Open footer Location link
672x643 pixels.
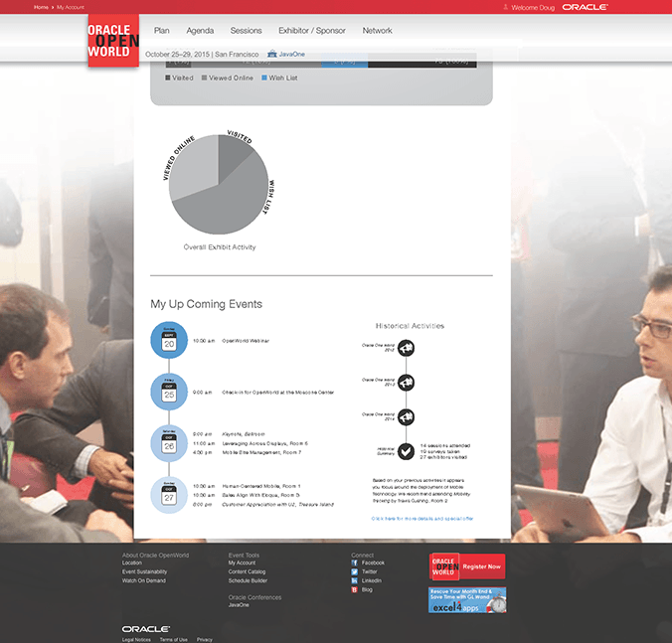[x=131, y=563]
